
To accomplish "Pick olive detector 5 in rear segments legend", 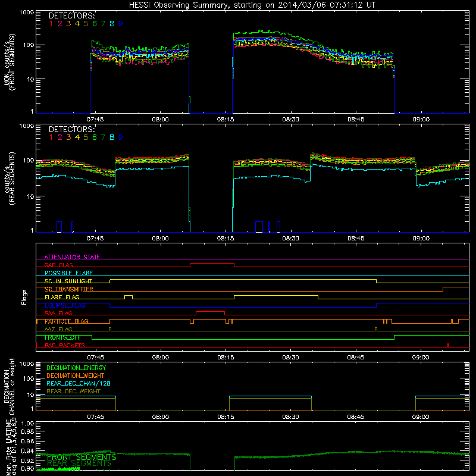I will 86,137.
